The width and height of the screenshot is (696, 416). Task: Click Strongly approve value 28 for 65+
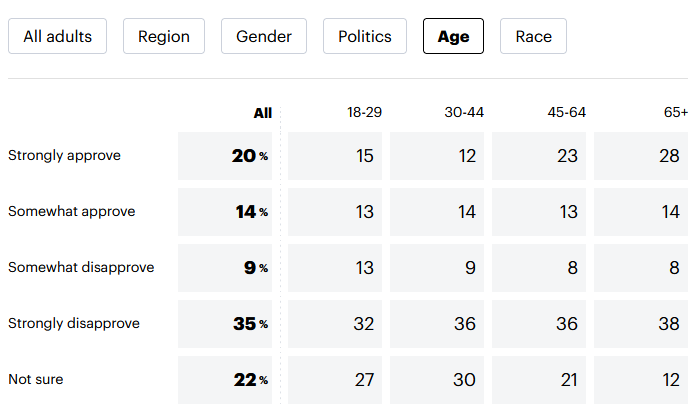[641, 156]
